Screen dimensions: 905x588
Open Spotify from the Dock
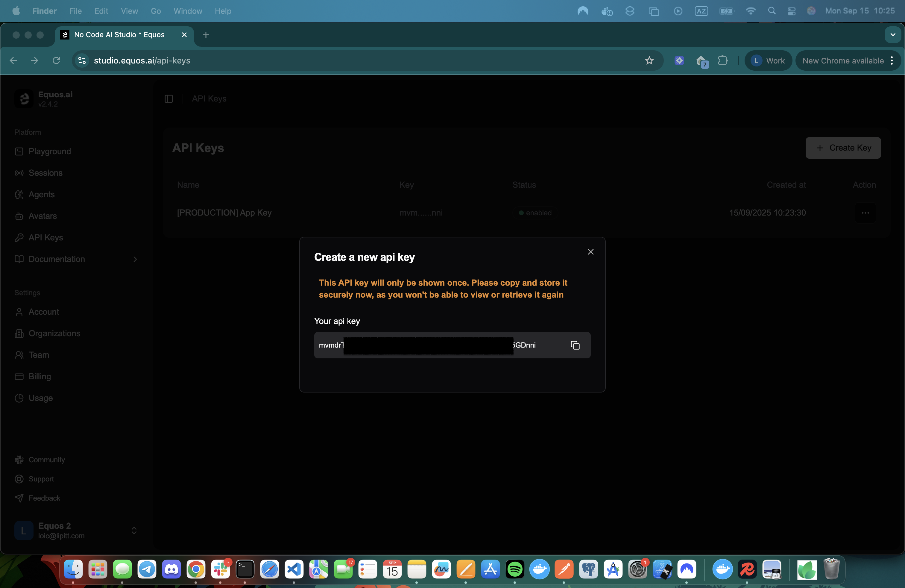pos(515,569)
